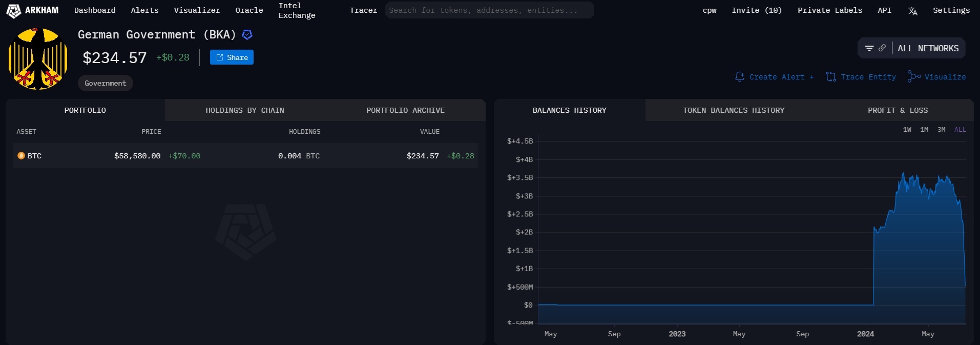Sort by the HOLDINGS column header

coord(304,132)
